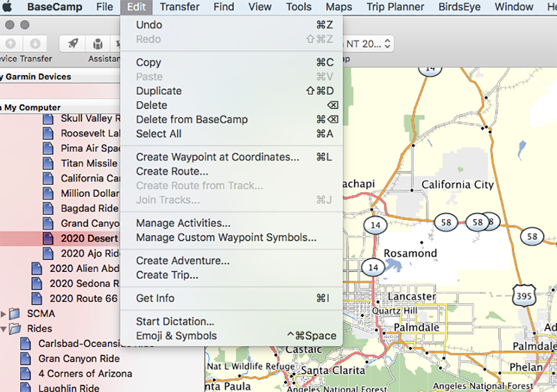
Task: Click the rocket icon in the toolbar
Action: (x=73, y=43)
